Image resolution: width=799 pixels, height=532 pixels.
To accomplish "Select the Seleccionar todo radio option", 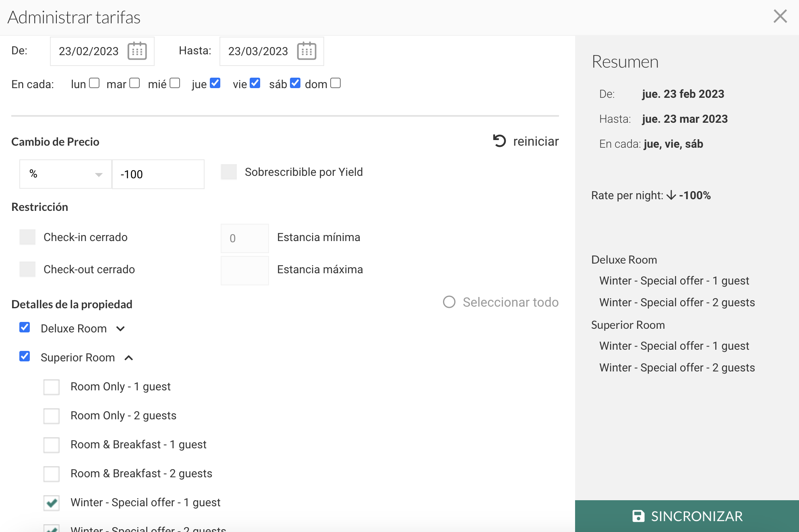I will (x=449, y=302).
